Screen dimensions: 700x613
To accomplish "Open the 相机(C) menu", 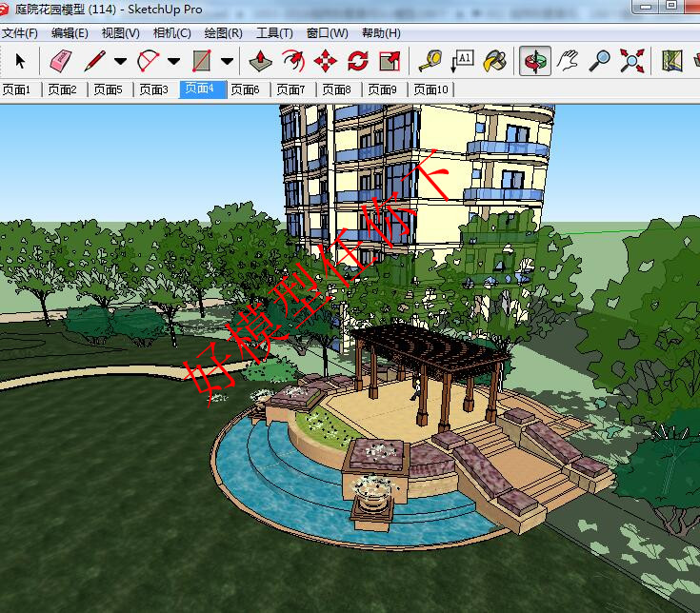I will coord(171,33).
